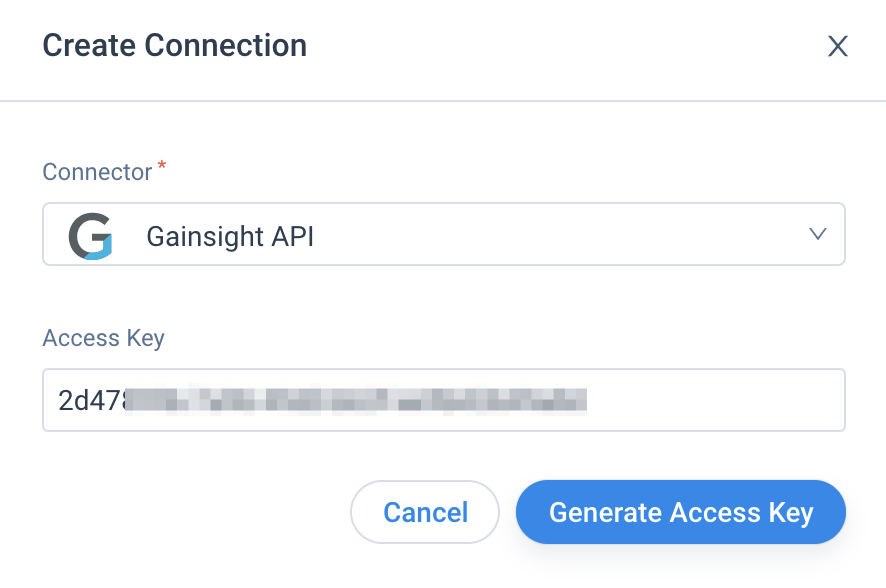Open the Gainsight API connector selector

coord(444,234)
